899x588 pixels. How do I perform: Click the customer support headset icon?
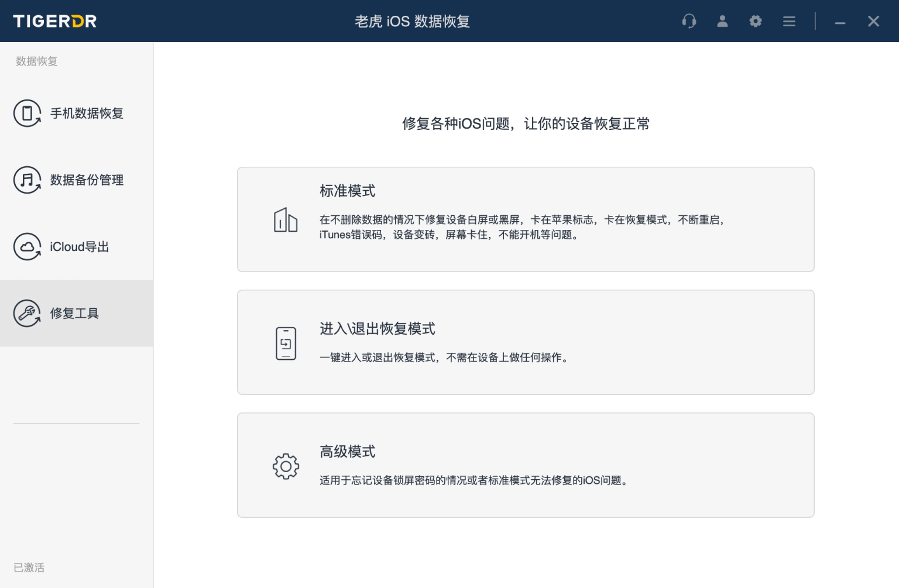[x=689, y=22]
